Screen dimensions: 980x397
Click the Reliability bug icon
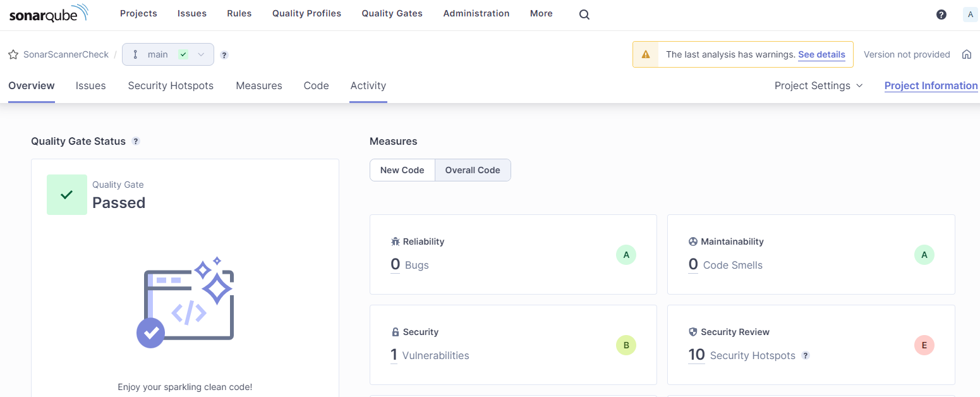[x=396, y=241]
